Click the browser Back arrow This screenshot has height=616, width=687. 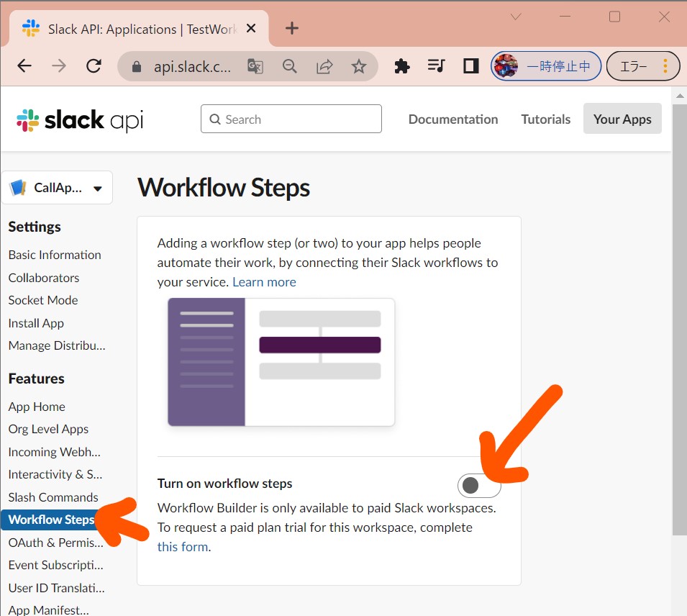click(x=24, y=66)
